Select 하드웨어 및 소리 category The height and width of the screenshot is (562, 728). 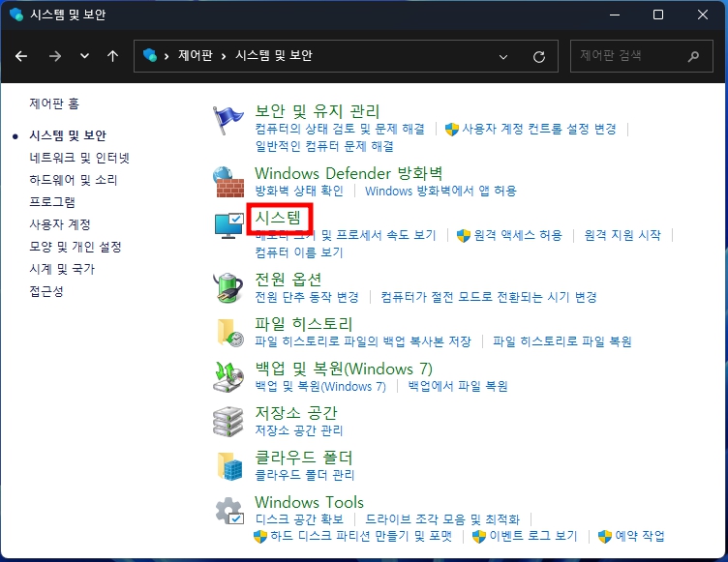pos(74,180)
